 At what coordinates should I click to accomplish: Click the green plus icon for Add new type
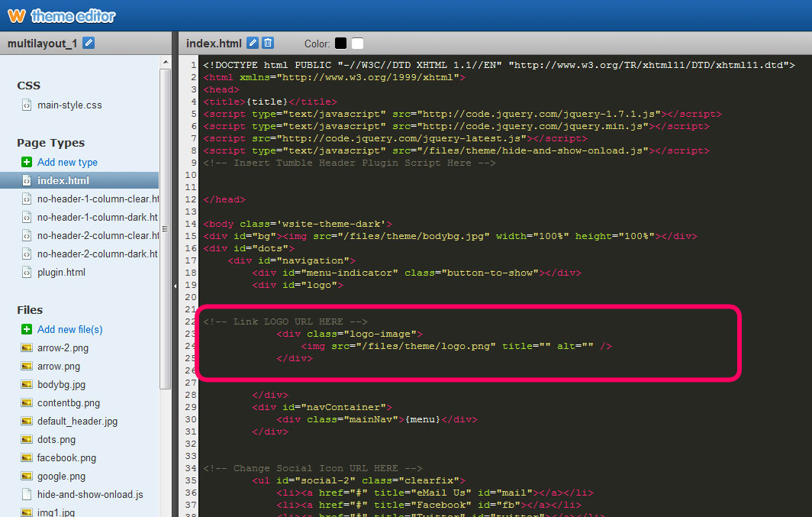(27, 162)
